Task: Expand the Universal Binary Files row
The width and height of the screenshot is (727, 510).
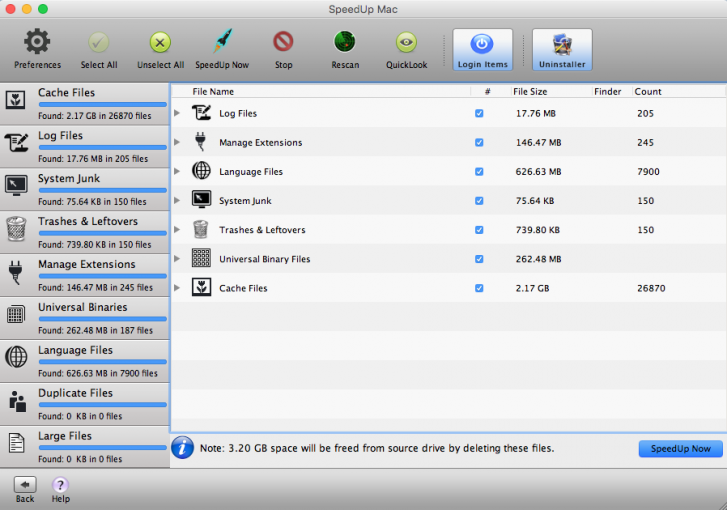Action: pos(178,259)
